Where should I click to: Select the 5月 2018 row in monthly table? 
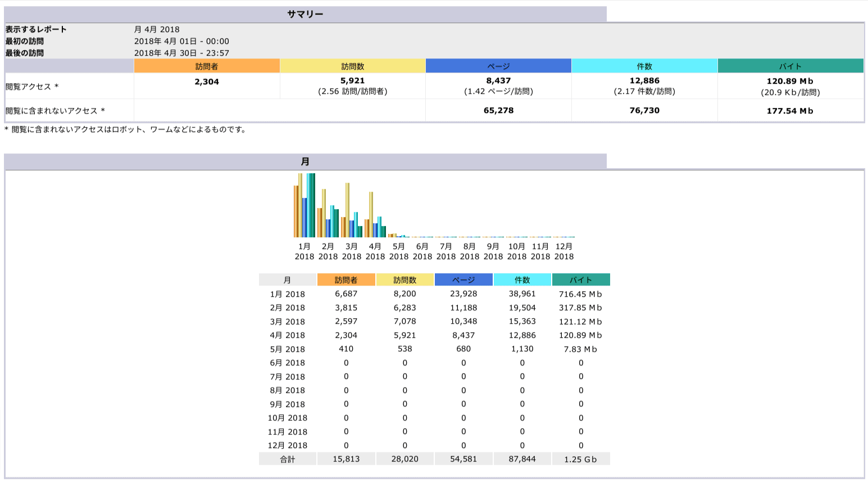tap(287, 349)
